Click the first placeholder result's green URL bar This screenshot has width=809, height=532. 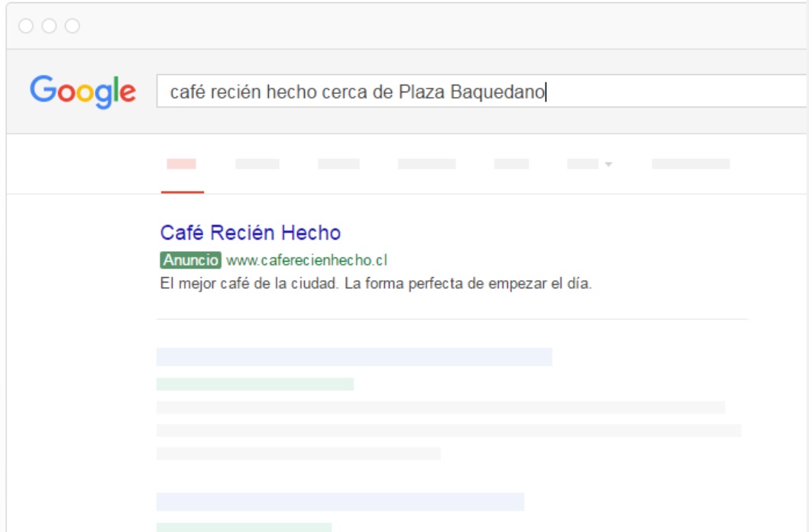(x=254, y=384)
